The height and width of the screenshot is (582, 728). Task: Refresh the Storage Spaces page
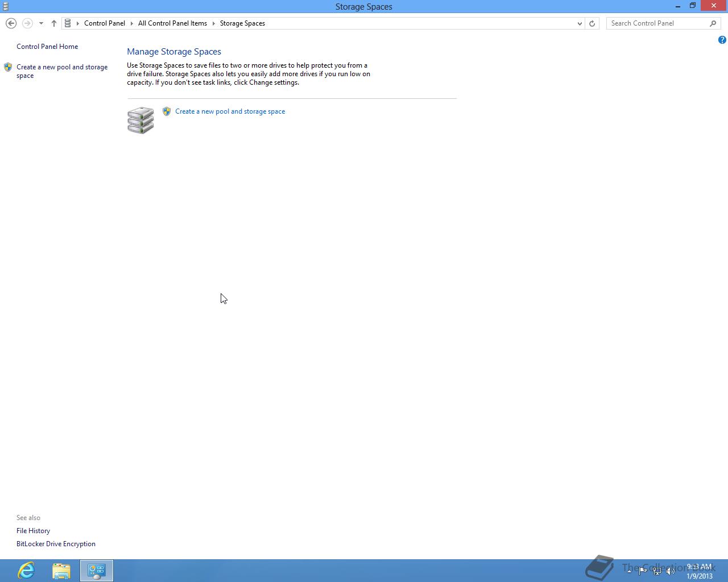(592, 23)
